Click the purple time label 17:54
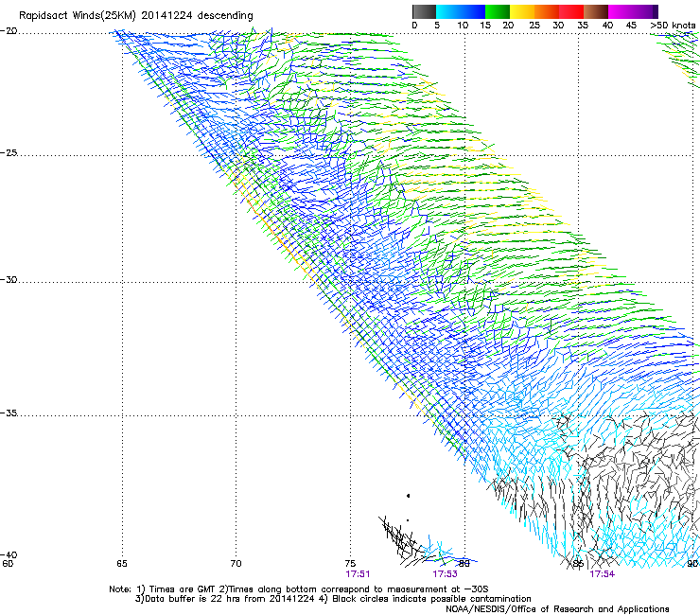 click(603, 574)
